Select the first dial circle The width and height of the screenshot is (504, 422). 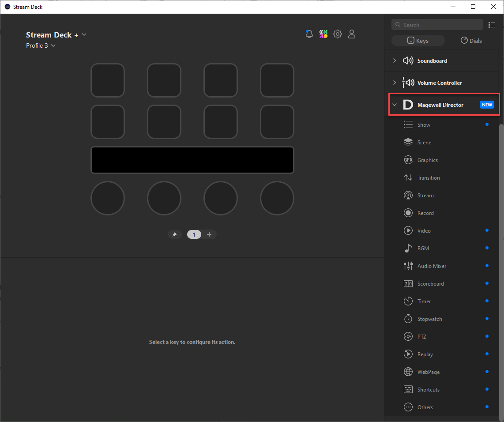pos(108,198)
